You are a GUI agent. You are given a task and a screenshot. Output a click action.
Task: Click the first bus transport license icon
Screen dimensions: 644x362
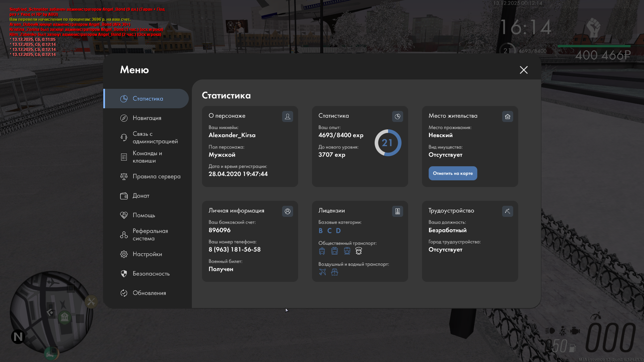322,251
